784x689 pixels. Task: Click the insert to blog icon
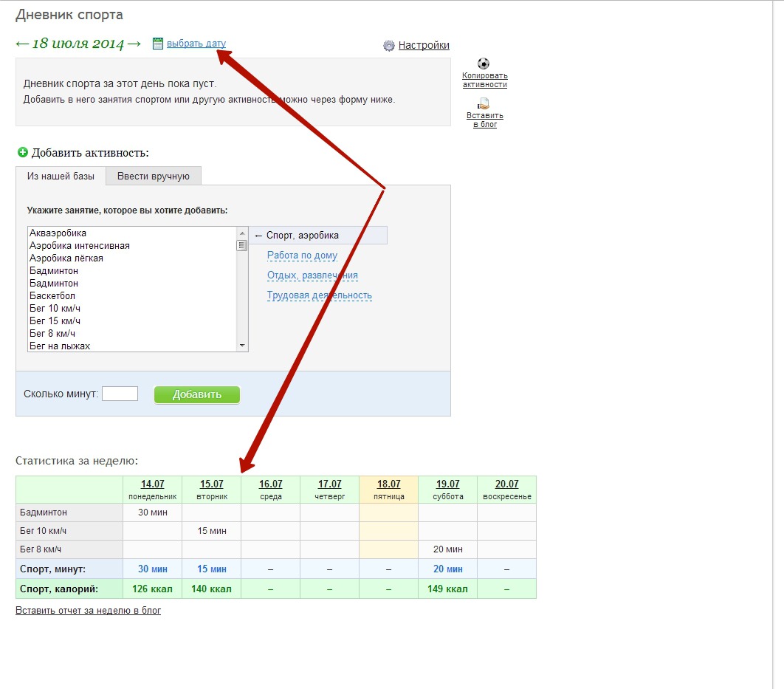click(484, 104)
